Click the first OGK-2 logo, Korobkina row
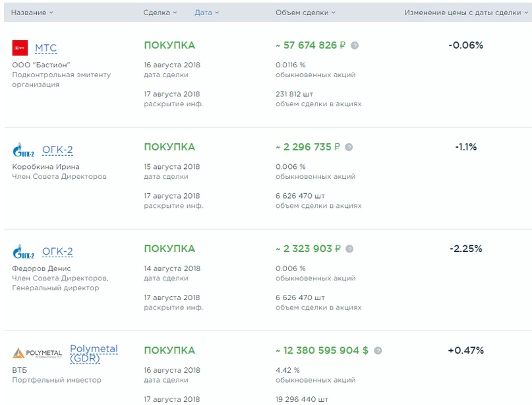The image size is (532, 405). 23,150
